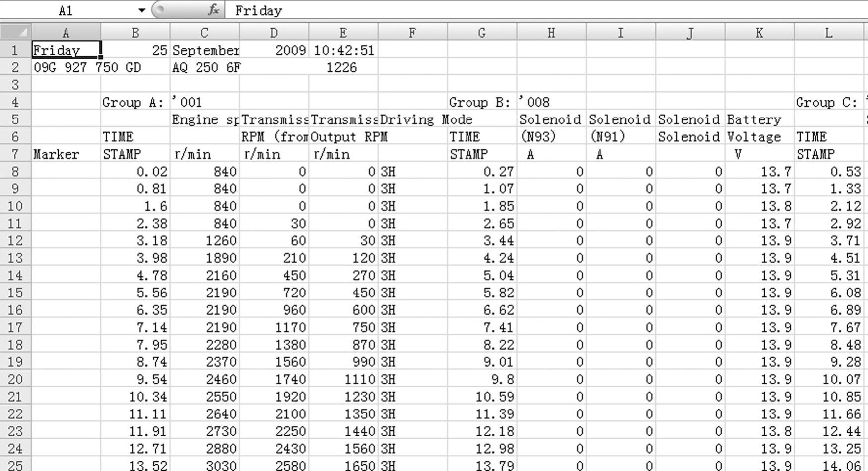The height and width of the screenshot is (471, 868).
Task: Open the Name Box dropdown arrow
Action: [x=142, y=10]
